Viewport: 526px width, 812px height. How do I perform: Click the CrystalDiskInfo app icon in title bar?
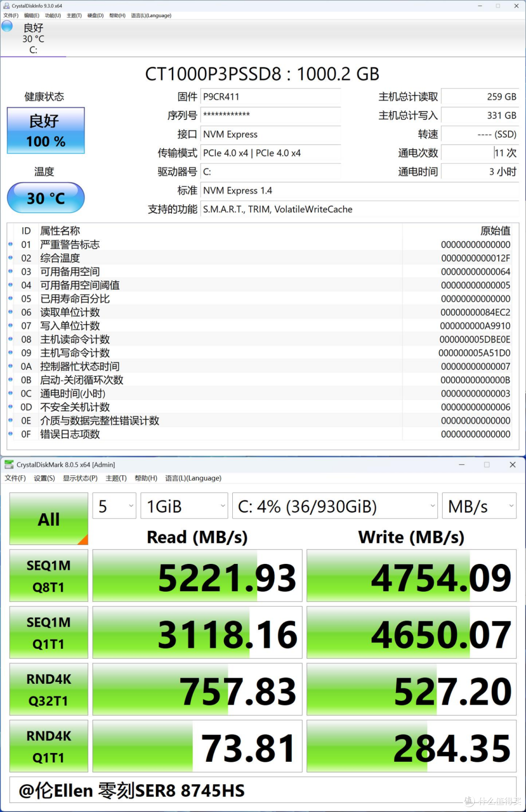coord(6,6)
